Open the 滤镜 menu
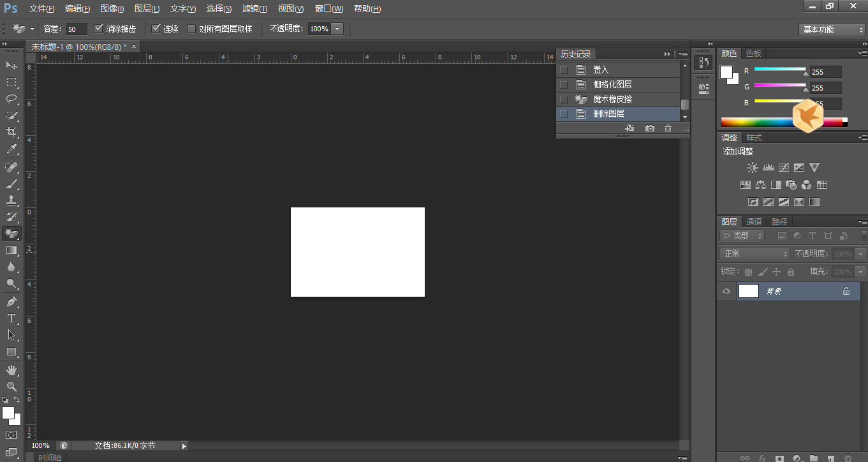868x462 pixels. point(254,9)
